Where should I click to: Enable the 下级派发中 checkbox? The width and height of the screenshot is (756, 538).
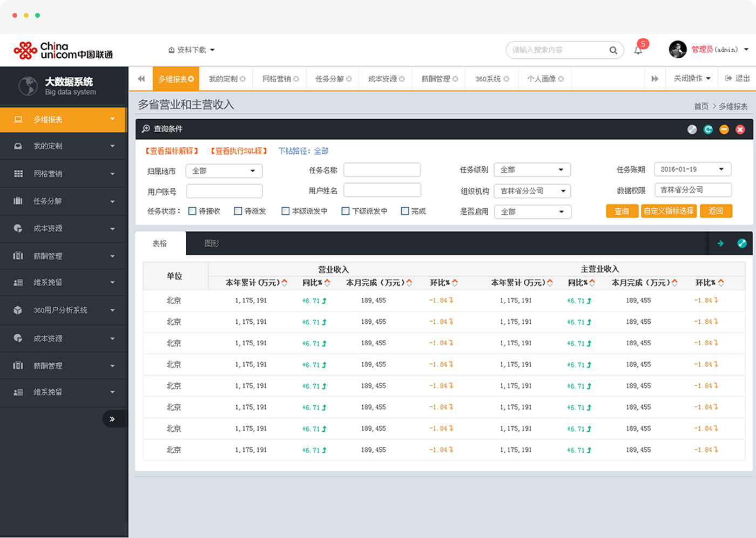(346, 211)
